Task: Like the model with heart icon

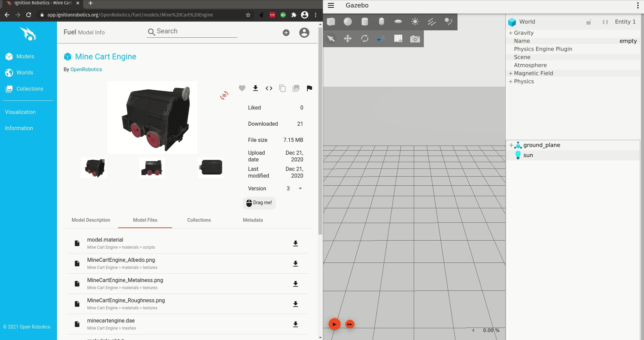Action: [x=242, y=88]
